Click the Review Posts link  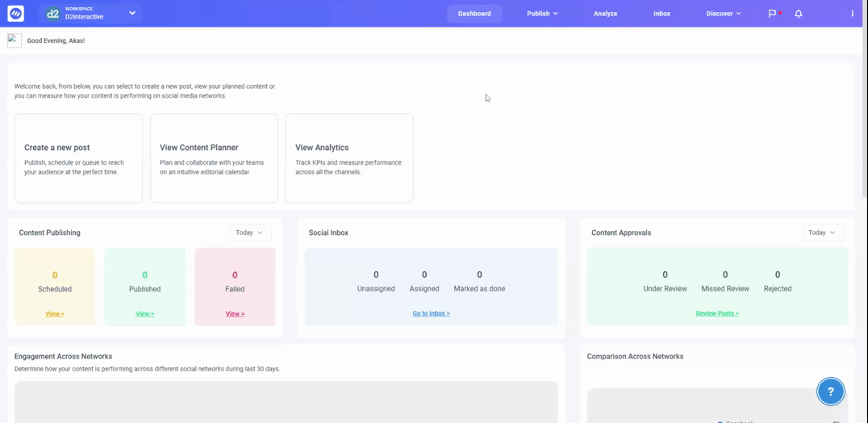(717, 313)
